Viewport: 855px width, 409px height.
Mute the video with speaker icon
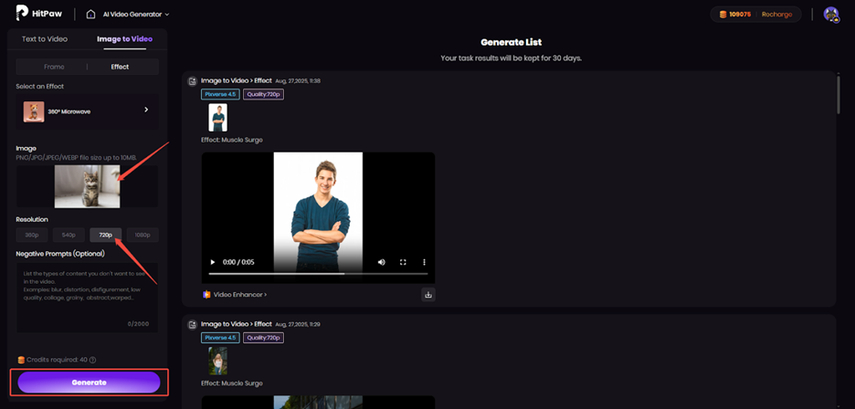coord(381,262)
